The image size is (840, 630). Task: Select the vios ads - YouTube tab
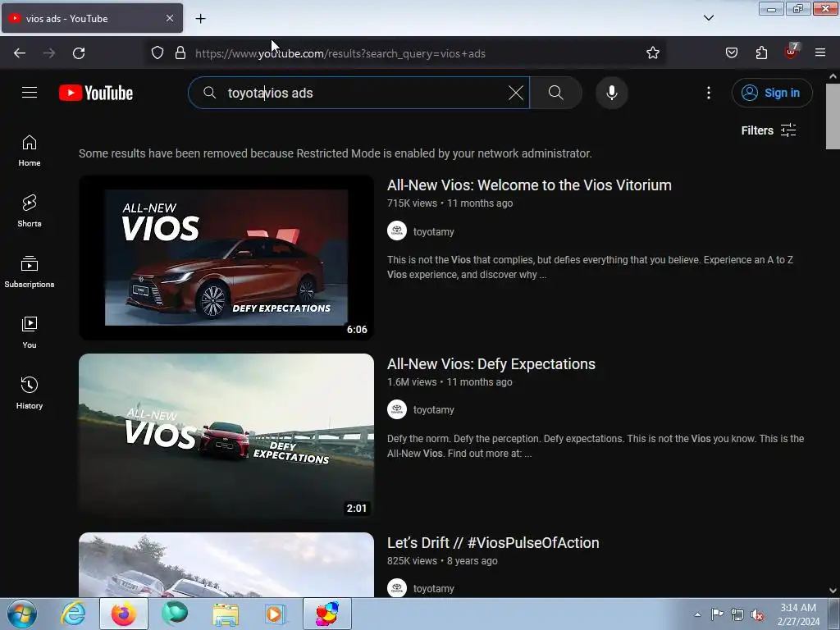pos(92,18)
